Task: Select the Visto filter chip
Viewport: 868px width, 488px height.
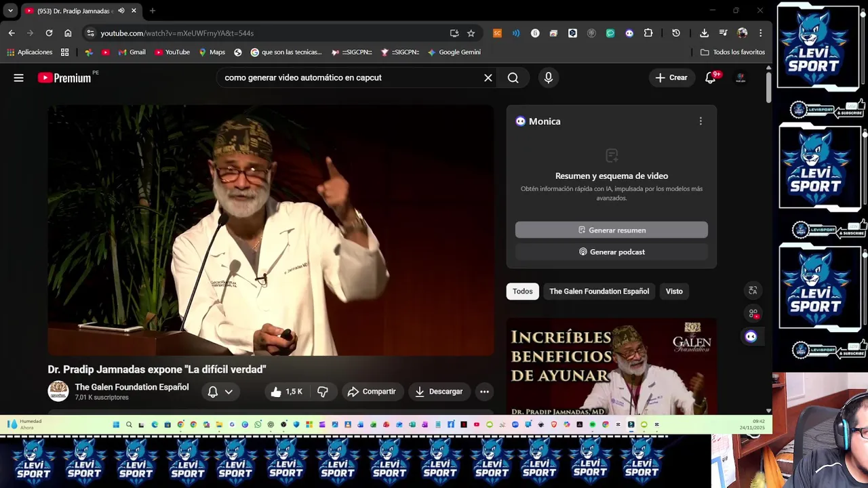Action: (x=674, y=291)
